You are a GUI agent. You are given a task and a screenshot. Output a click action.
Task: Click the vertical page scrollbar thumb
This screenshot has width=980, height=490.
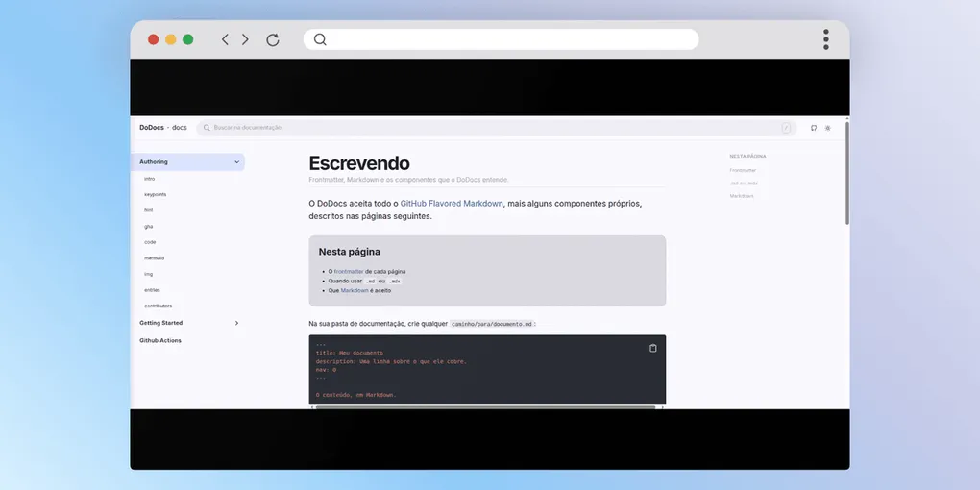(x=846, y=173)
